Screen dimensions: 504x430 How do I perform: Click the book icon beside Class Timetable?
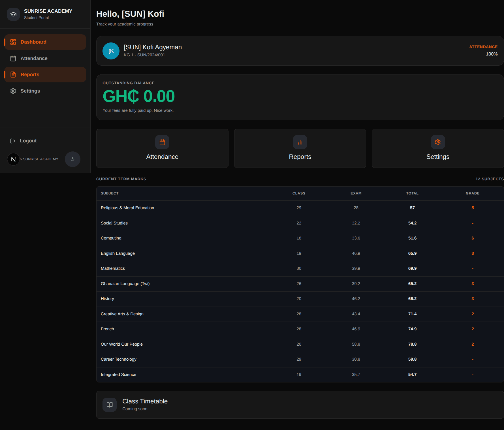coord(110,405)
